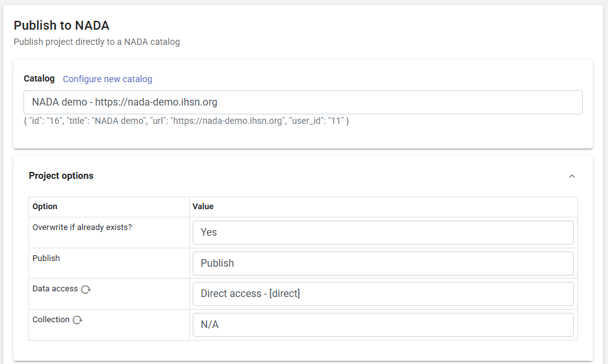This screenshot has width=608, height=364.
Task: Open the Catalog selection dropdown
Action: (303, 102)
